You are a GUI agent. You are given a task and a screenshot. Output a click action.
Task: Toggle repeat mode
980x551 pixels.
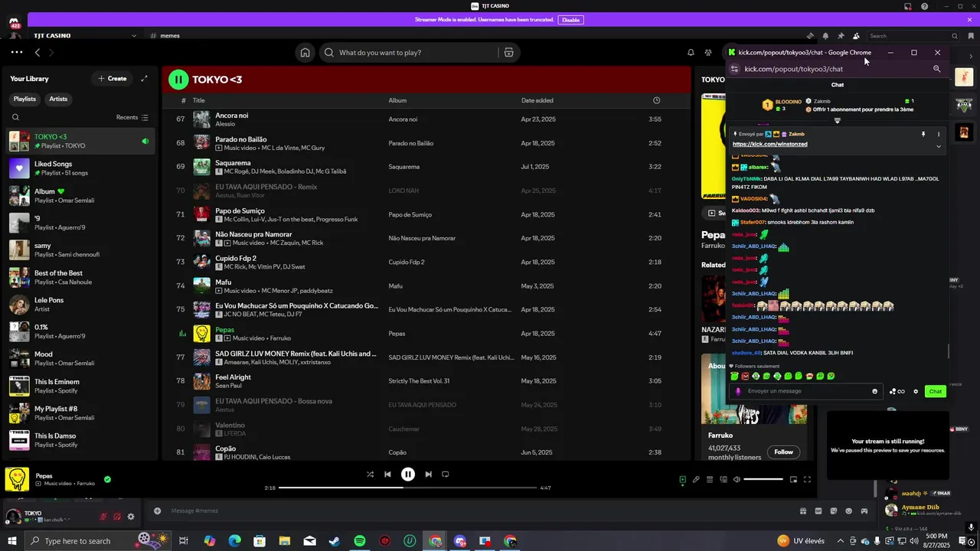(445, 474)
